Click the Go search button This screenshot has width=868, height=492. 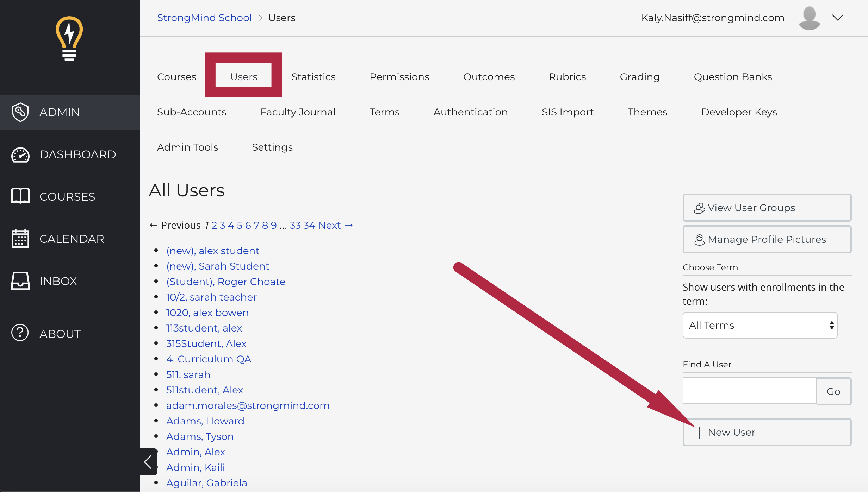(833, 391)
